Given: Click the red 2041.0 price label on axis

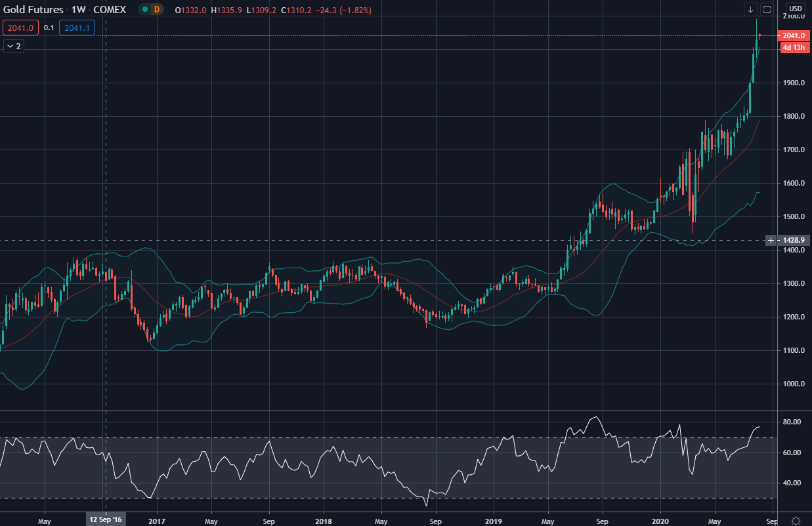Looking at the screenshot, I should pyautogui.click(x=793, y=35).
